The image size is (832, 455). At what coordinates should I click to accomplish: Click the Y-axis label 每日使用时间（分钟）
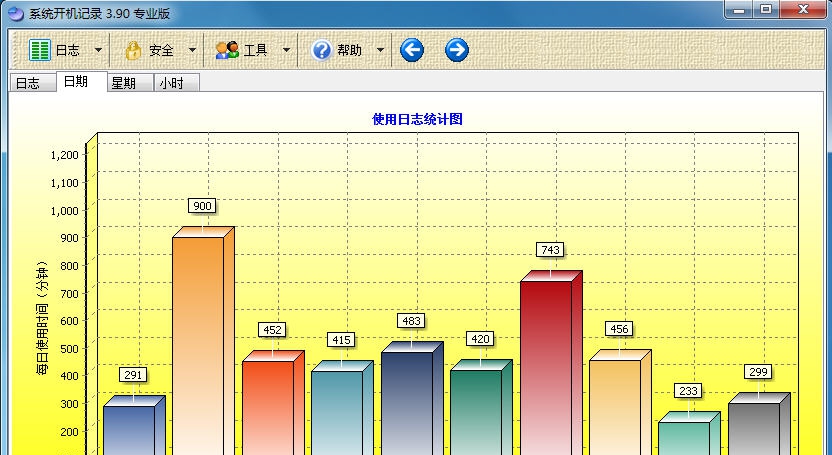[x=42, y=318]
